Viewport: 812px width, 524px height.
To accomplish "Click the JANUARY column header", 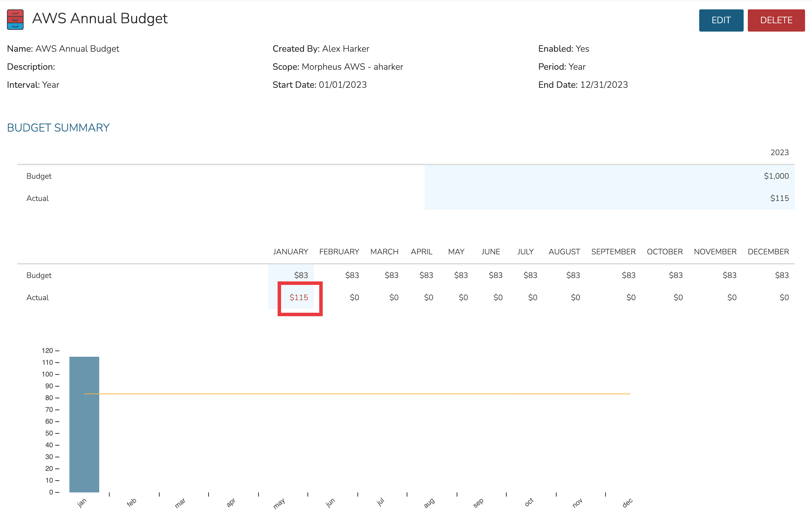I will (x=290, y=252).
